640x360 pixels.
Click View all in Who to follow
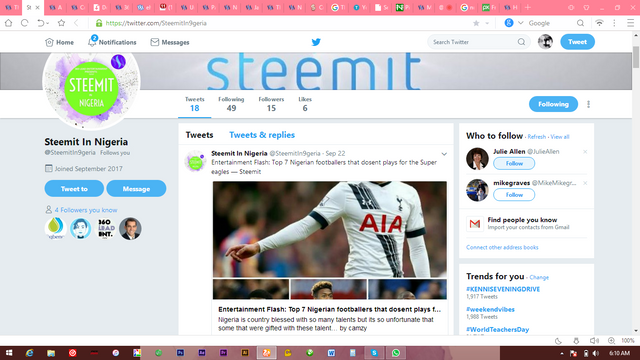560,137
